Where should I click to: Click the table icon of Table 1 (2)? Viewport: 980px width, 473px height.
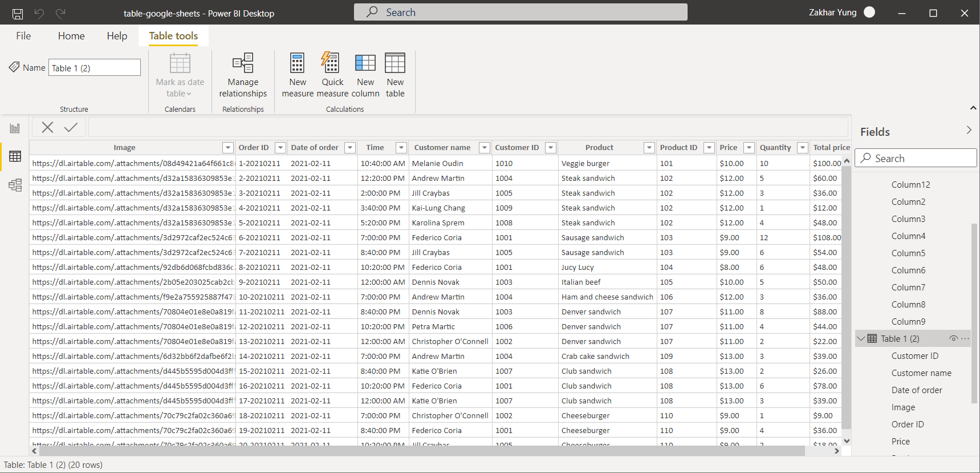pyautogui.click(x=872, y=338)
